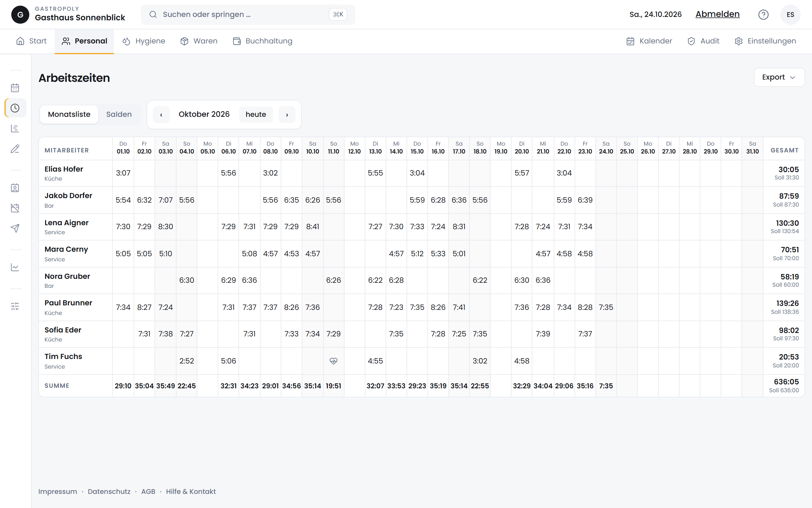This screenshot has height=508, width=812.
Task: Click the heute button
Action: pos(256,115)
